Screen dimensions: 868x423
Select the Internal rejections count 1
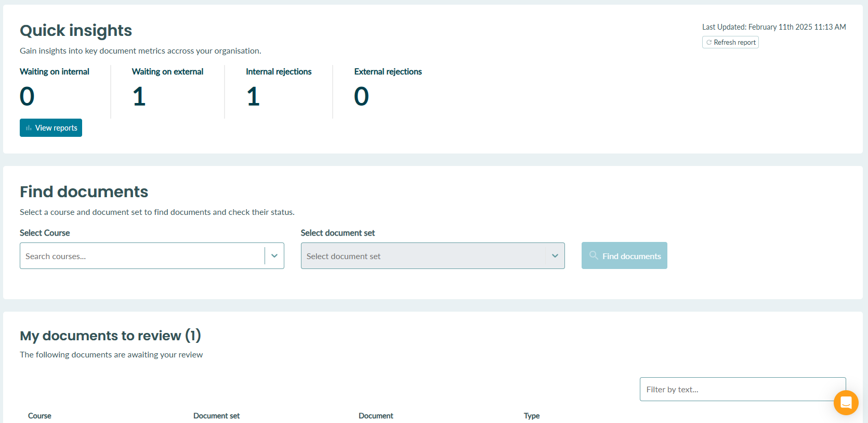click(x=253, y=97)
